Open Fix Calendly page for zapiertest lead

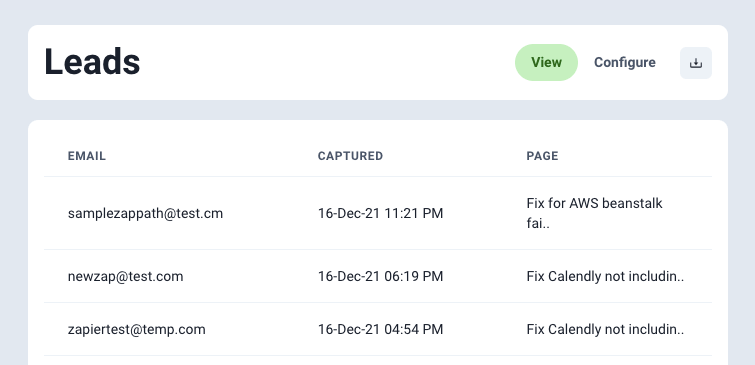click(x=605, y=329)
